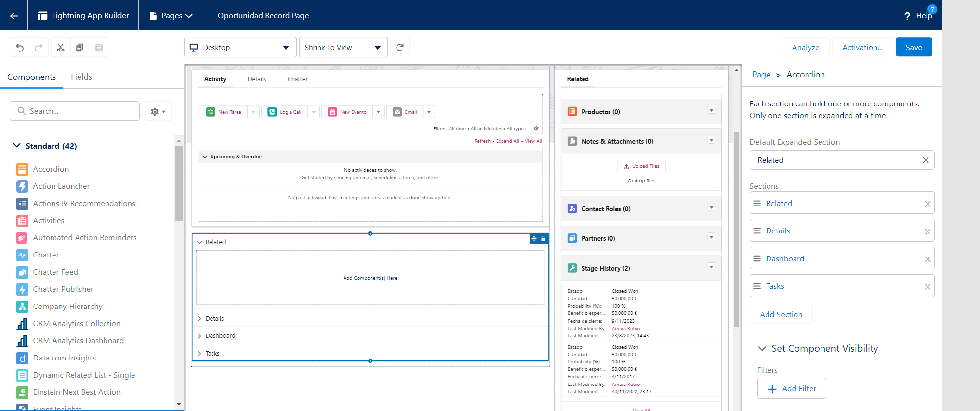Click the paste clipboard icon

pos(99,48)
